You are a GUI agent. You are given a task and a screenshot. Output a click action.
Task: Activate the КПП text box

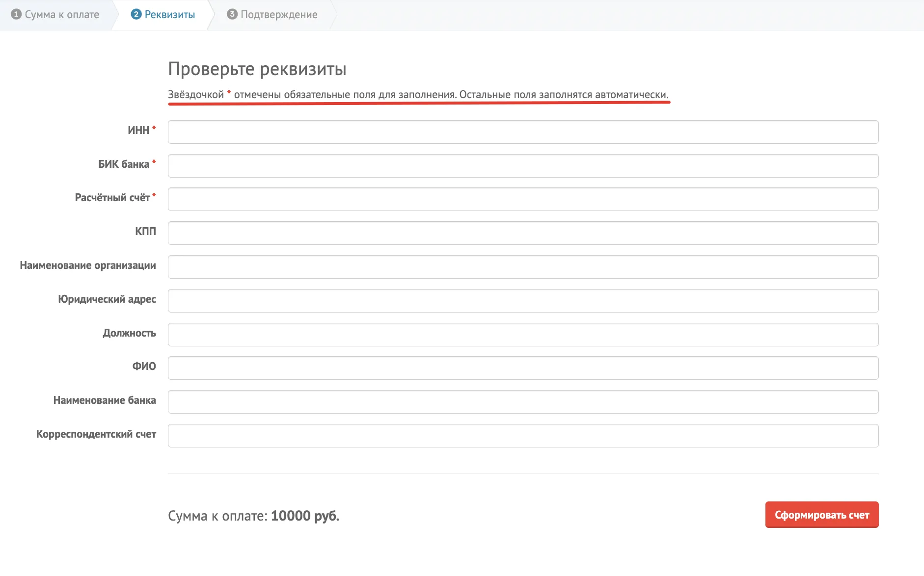click(523, 233)
